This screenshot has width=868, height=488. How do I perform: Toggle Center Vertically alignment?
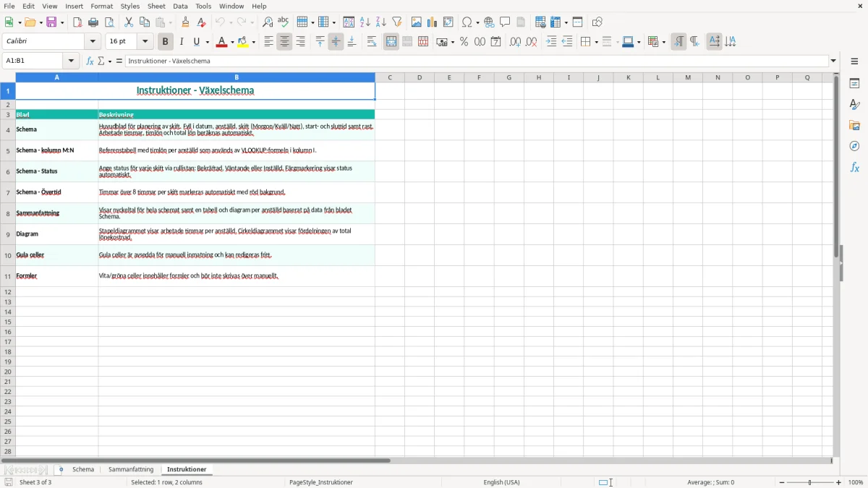336,42
